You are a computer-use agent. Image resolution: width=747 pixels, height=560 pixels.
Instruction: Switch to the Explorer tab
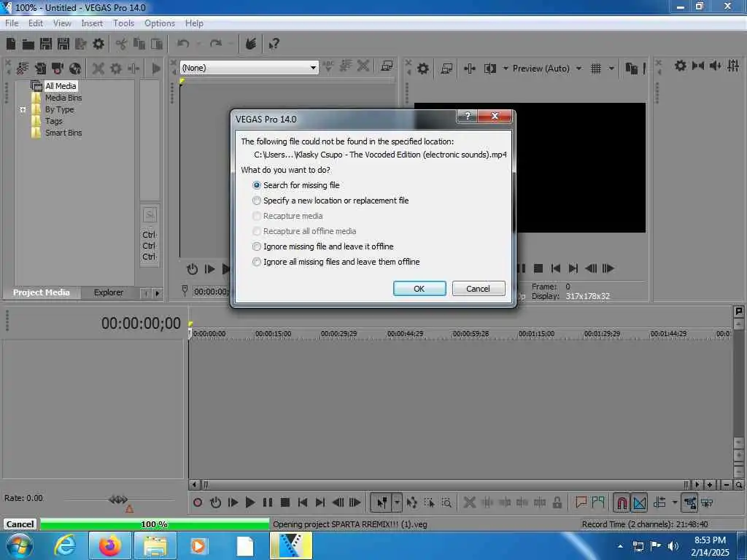(108, 292)
